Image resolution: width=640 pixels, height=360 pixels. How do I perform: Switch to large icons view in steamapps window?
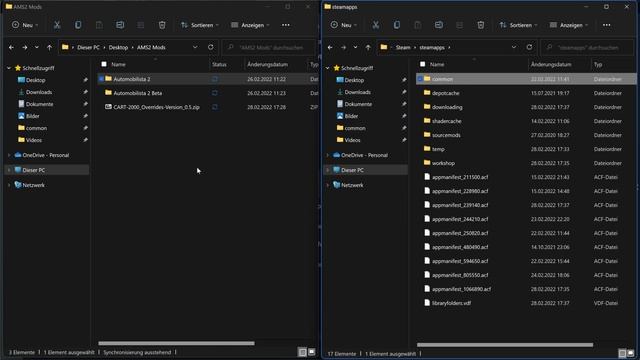click(x=631, y=353)
